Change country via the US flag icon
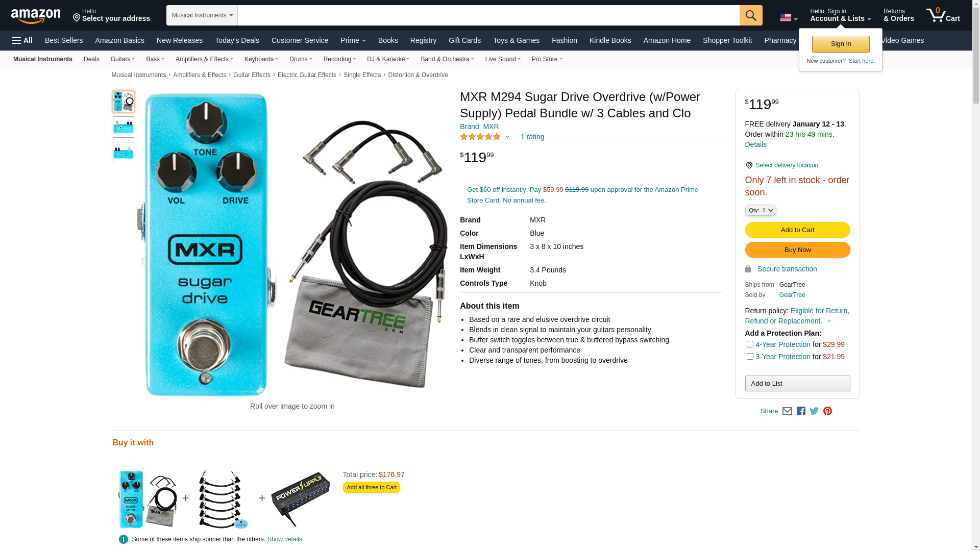This screenshot has height=551, width=980. coord(789,18)
